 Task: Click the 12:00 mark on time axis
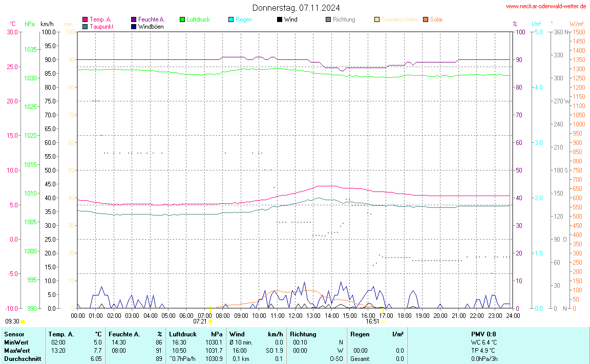point(295,315)
